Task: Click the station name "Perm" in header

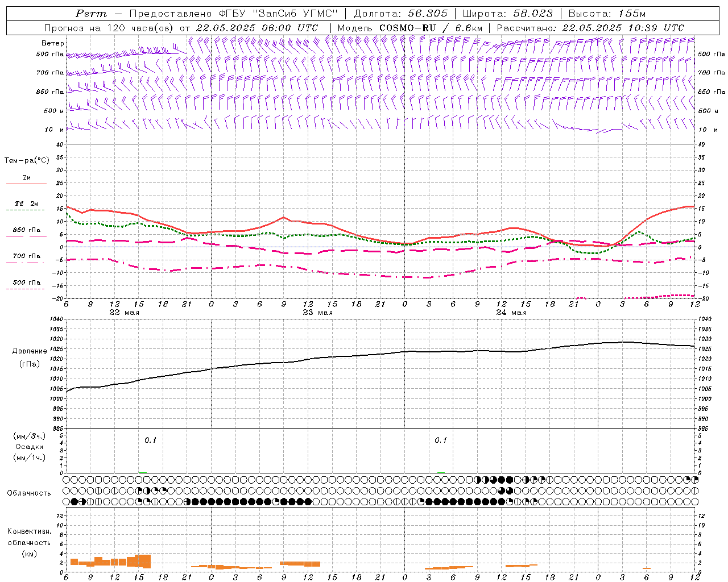Action: (91, 14)
